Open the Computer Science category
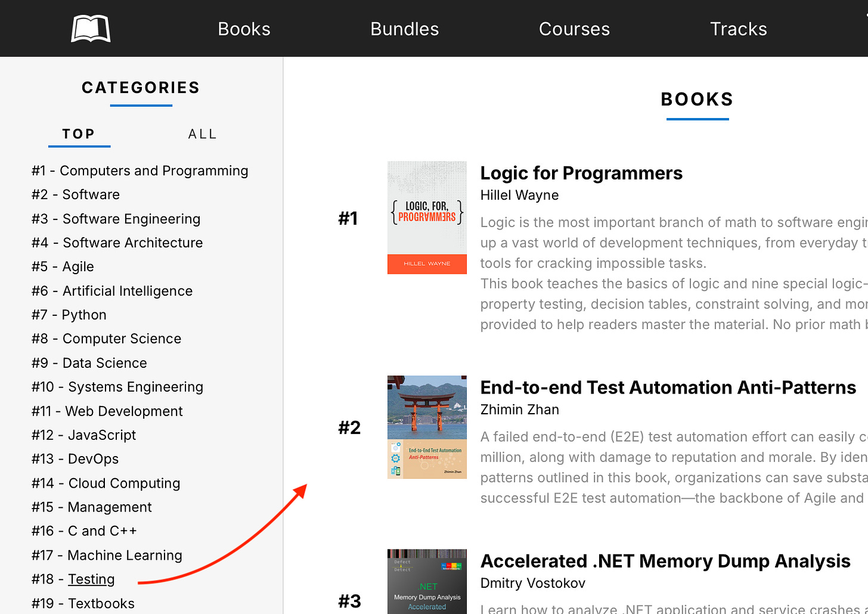The height and width of the screenshot is (614, 868). [106, 339]
